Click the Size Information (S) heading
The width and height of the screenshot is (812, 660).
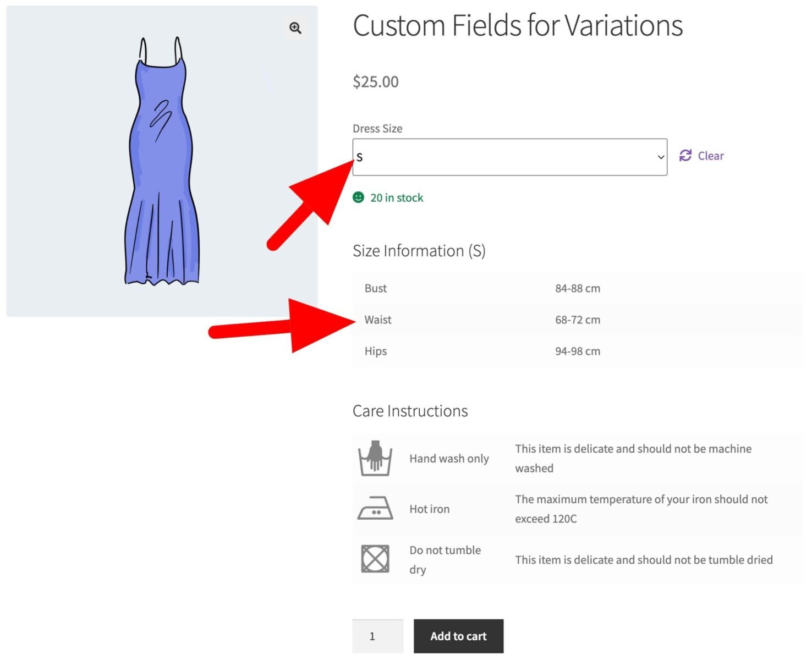420,251
